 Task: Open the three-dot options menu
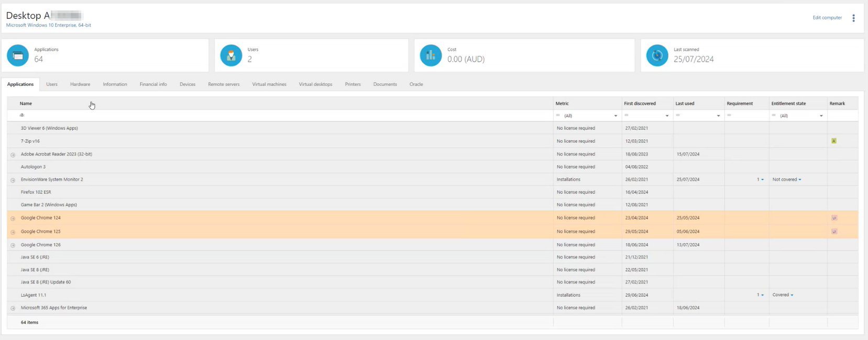pyautogui.click(x=853, y=18)
